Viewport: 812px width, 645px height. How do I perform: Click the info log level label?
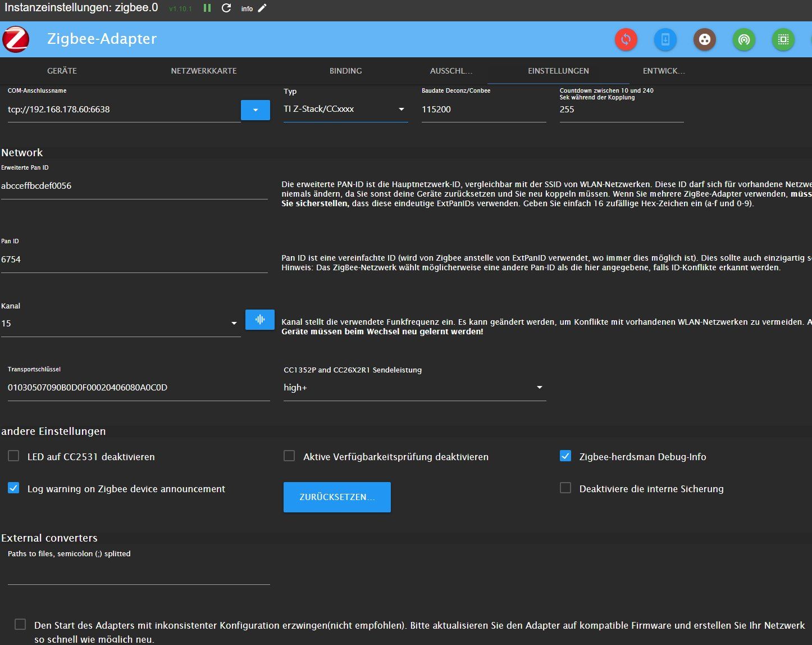247,9
